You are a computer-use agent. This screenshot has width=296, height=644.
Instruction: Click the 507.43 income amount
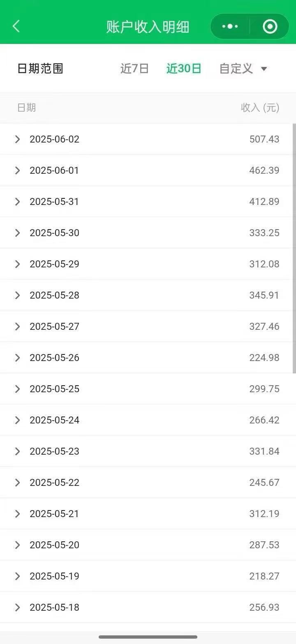click(x=264, y=139)
